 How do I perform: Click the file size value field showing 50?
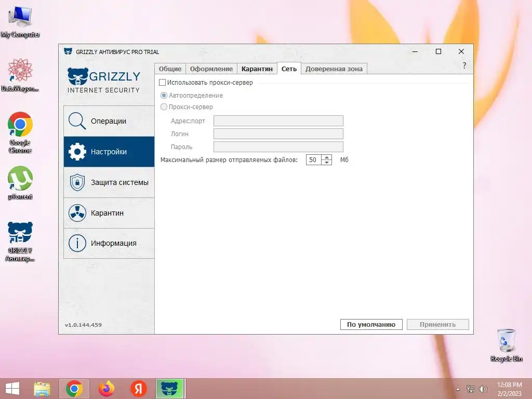[314, 160]
